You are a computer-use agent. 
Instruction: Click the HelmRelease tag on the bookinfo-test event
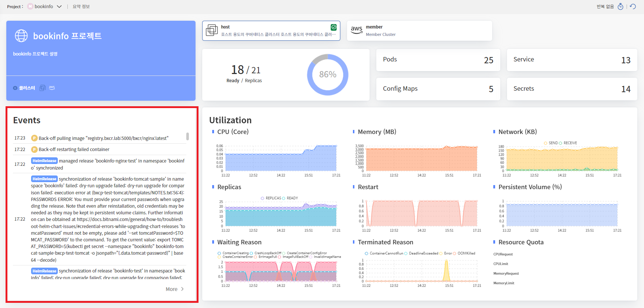click(x=44, y=271)
